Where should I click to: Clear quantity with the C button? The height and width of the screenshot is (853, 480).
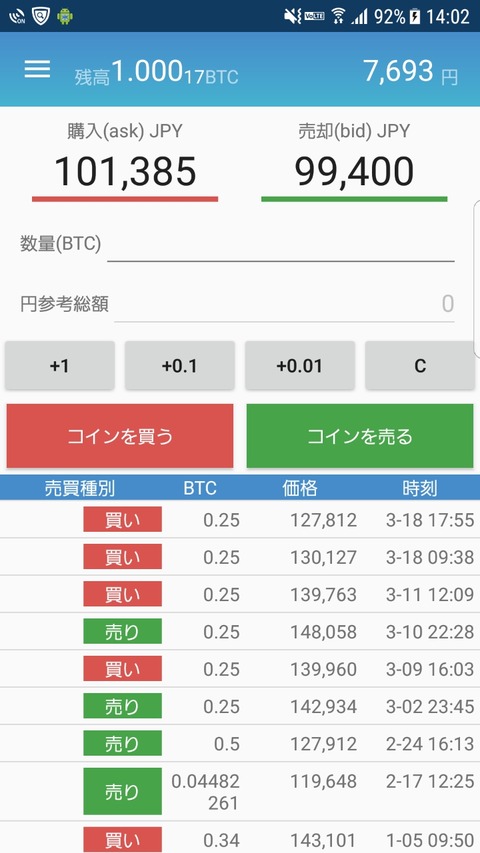pos(420,366)
